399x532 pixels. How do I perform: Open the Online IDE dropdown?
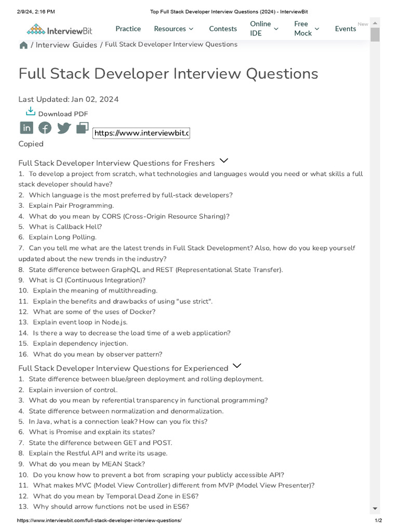point(264,29)
